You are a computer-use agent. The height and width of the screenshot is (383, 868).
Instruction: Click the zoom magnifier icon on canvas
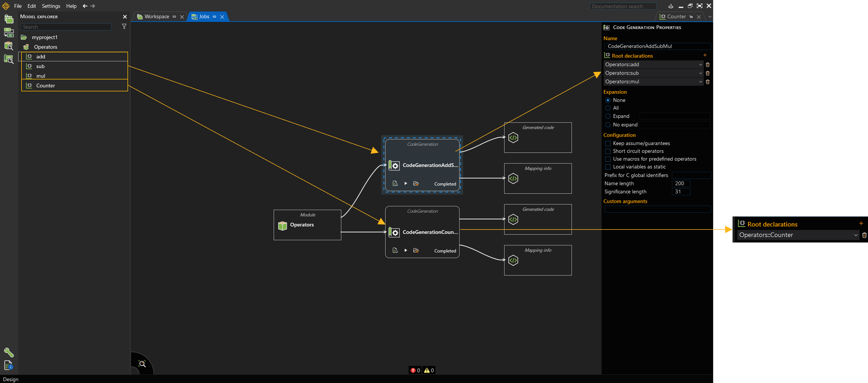[x=142, y=364]
